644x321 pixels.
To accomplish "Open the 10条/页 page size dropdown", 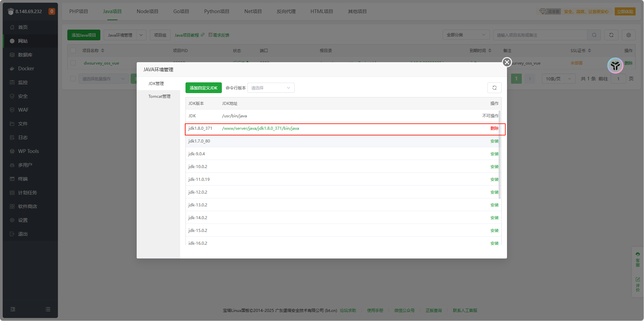I will click(x=558, y=79).
